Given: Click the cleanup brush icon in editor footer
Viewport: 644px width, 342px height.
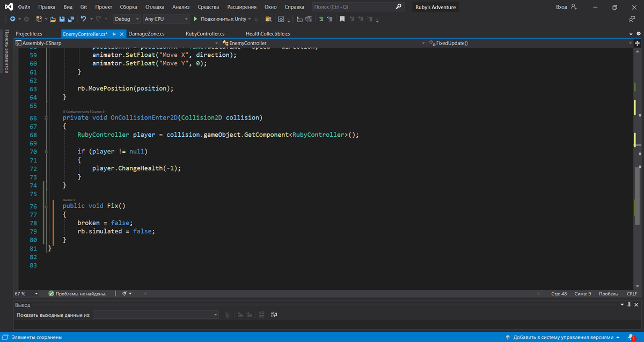Looking at the screenshot, I should (x=124, y=294).
